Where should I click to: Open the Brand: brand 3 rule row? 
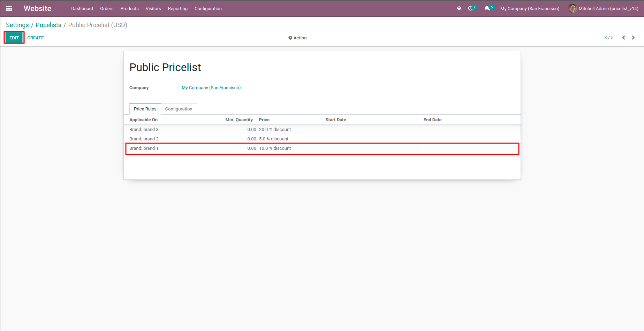(322, 129)
